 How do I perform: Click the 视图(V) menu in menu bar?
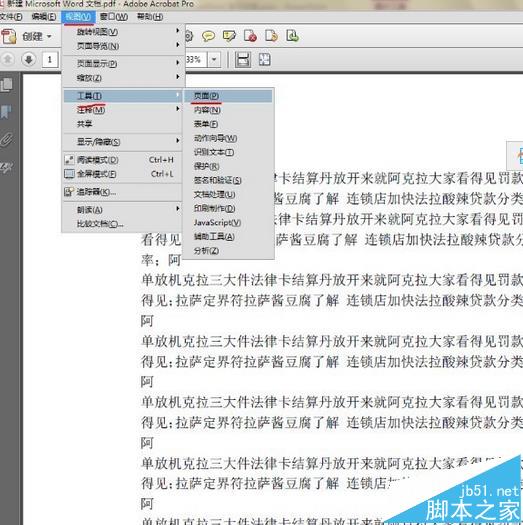[x=78, y=17]
